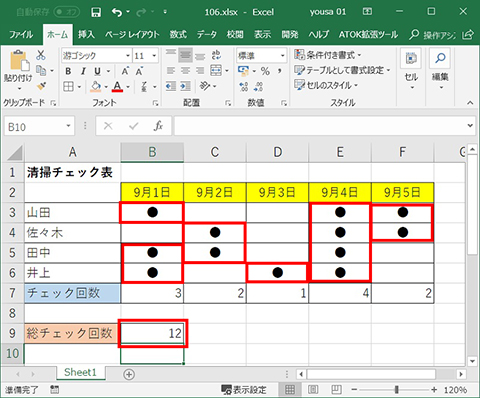Open the Name Box dropdown arrow
The height and width of the screenshot is (398, 480).
(68, 126)
